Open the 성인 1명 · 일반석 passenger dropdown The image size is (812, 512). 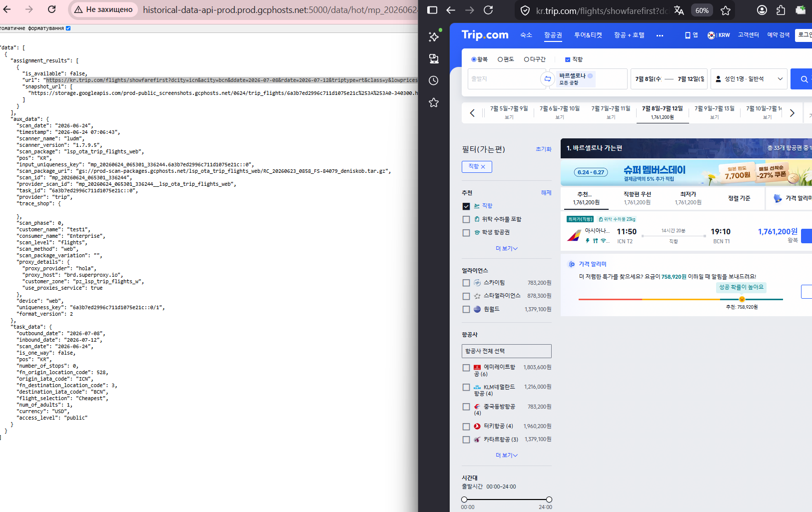click(749, 79)
